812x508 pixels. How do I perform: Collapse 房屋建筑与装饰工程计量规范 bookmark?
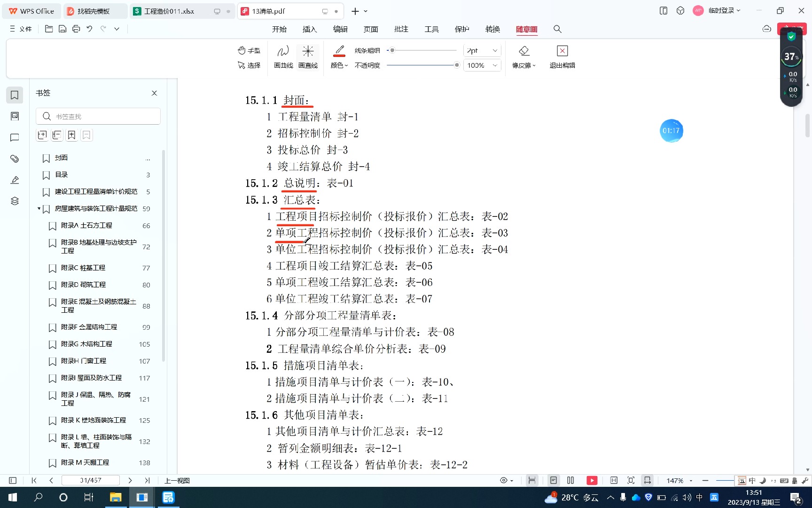[39, 208]
